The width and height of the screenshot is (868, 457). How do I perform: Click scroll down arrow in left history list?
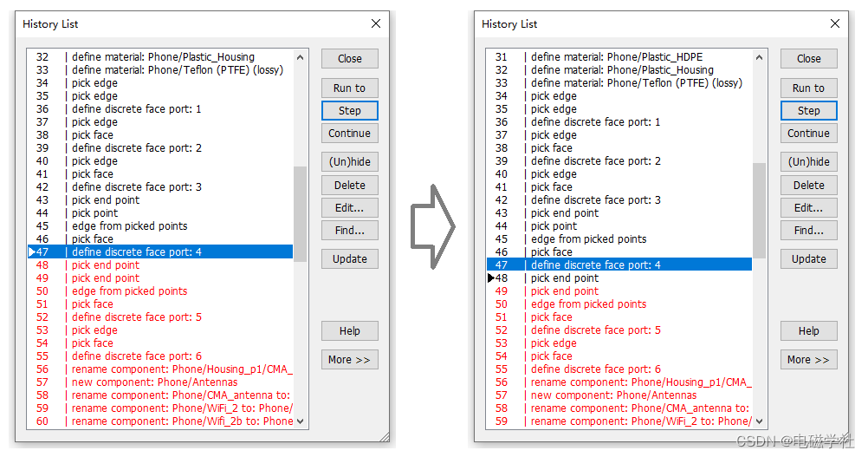click(x=300, y=421)
